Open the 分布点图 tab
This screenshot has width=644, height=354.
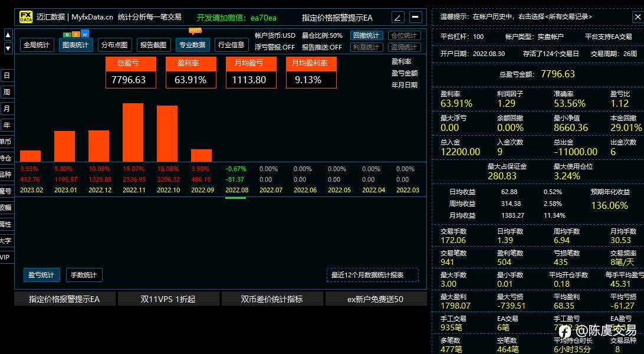pyautogui.click(x=114, y=45)
